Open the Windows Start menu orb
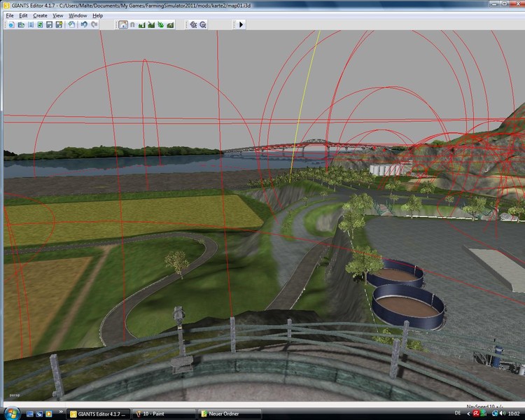The width and height of the screenshot is (525, 420). [x=12, y=414]
